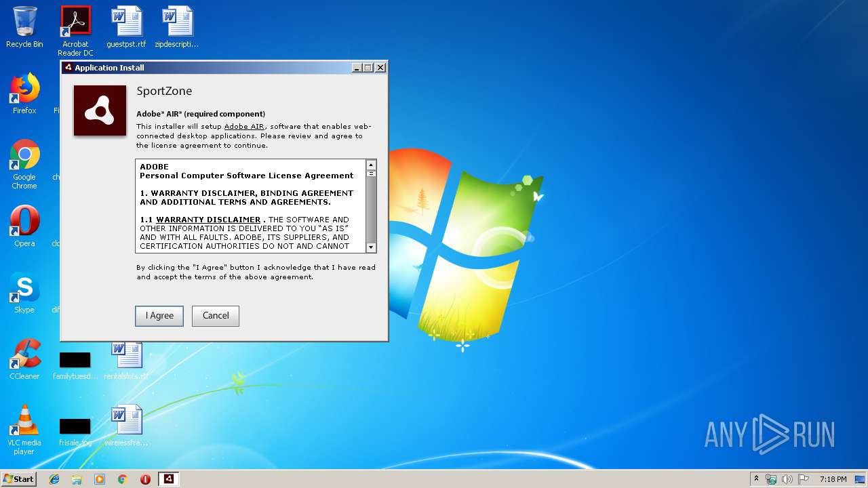
Task: Open Internet Explorer from the taskbar
Action: click(54, 479)
